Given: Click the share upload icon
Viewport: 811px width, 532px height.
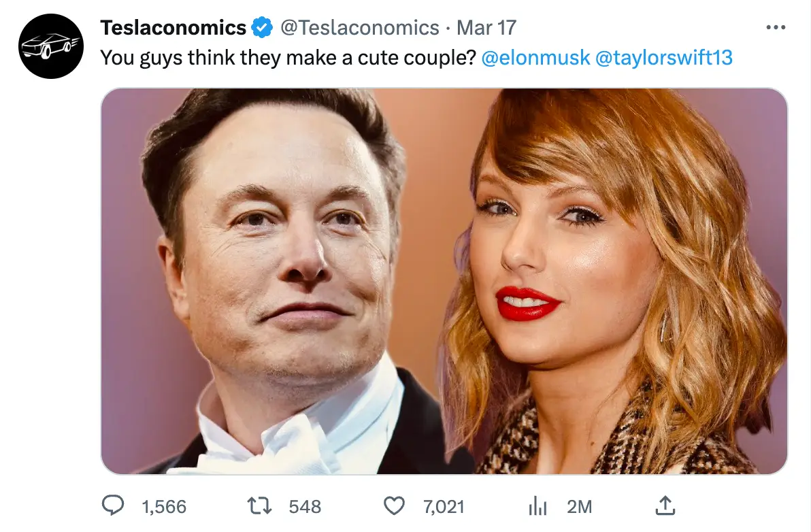Looking at the screenshot, I should (x=665, y=505).
